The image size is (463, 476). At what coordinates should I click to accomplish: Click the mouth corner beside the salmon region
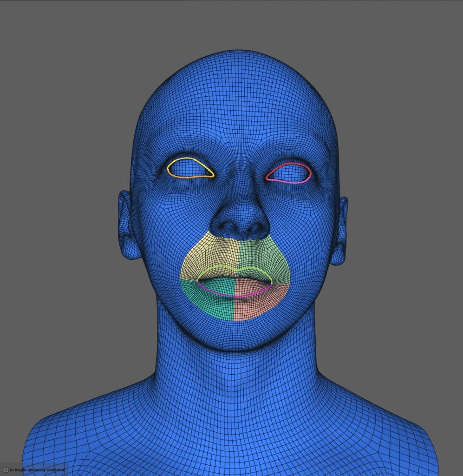coord(272,282)
